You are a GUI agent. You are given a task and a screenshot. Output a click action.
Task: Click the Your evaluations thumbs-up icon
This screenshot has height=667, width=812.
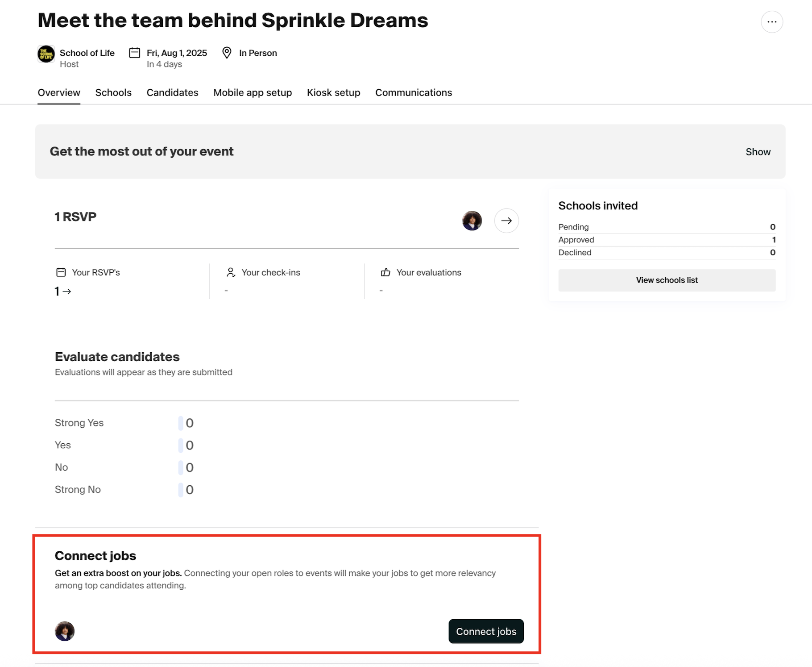(x=385, y=272)
